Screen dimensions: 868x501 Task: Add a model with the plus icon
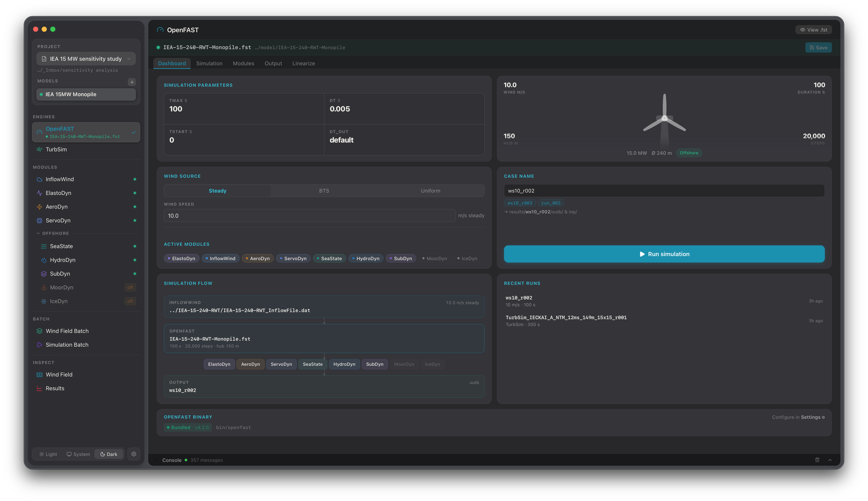(132, 82)
